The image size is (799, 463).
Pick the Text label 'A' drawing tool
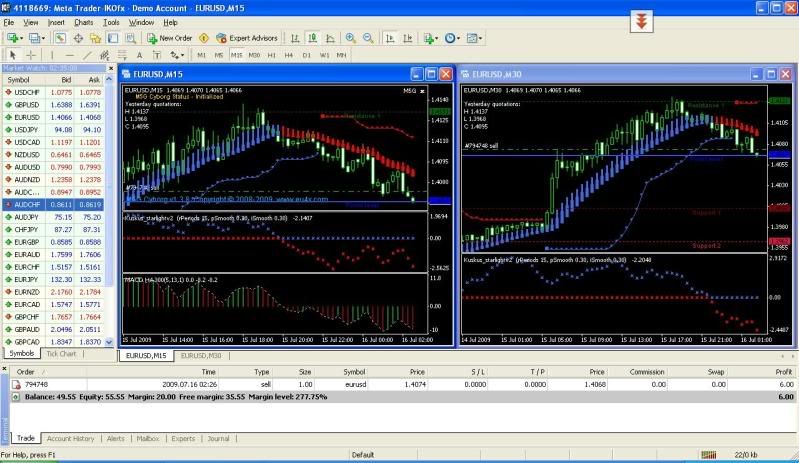(x=139, y=55)
